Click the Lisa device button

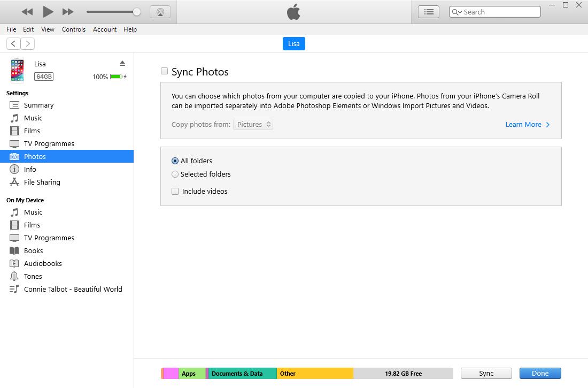293,43
